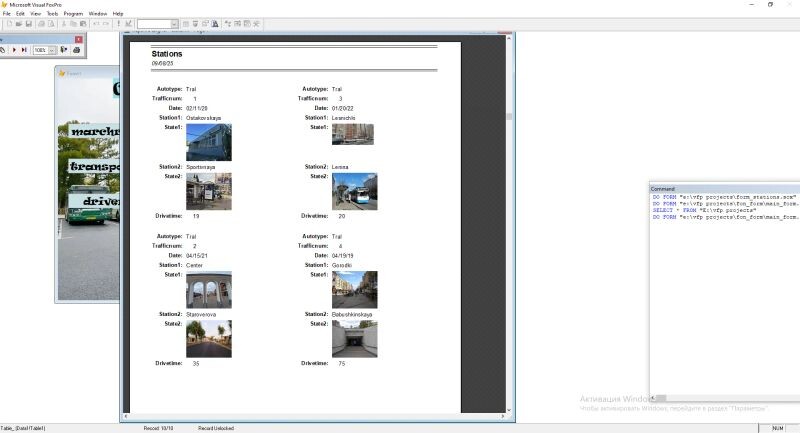Click the Print Report printer icon

pos(77,49)
